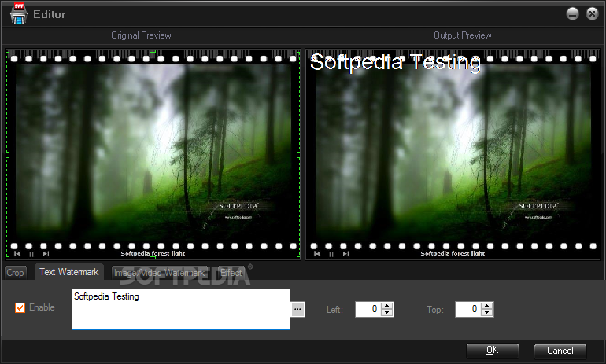The image size is (606, 364).
Task: Click the SWF printer app icon in title bar
Action: tap(19, 13)
